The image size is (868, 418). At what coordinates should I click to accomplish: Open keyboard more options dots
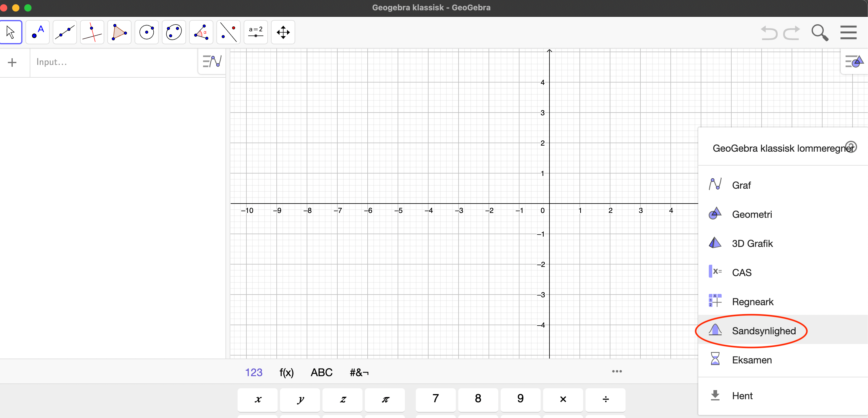click(617, 371)
